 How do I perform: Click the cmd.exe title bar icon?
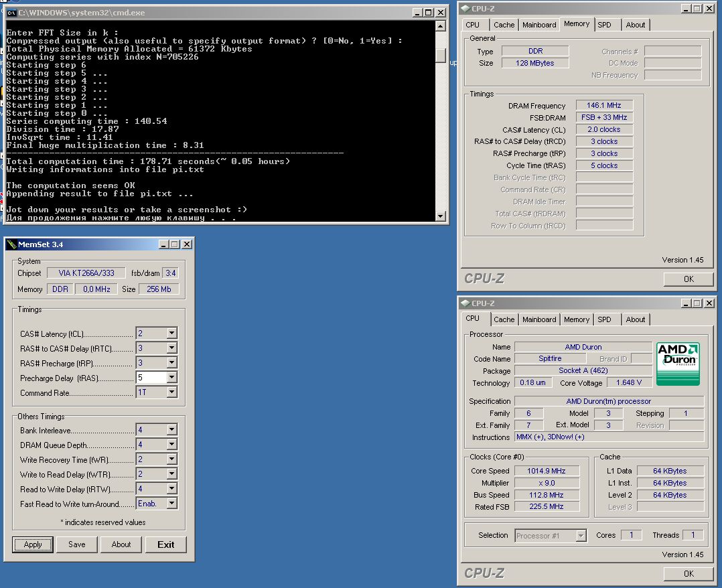pos(11,13)
